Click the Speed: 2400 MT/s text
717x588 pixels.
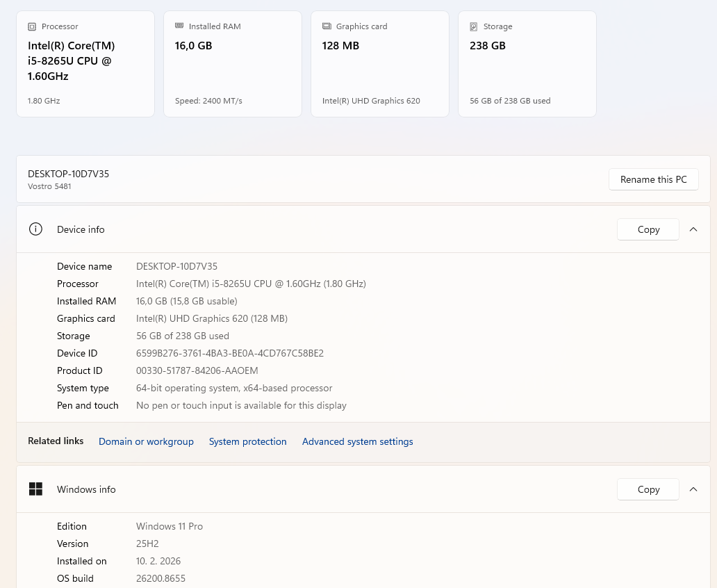(208, 101)
